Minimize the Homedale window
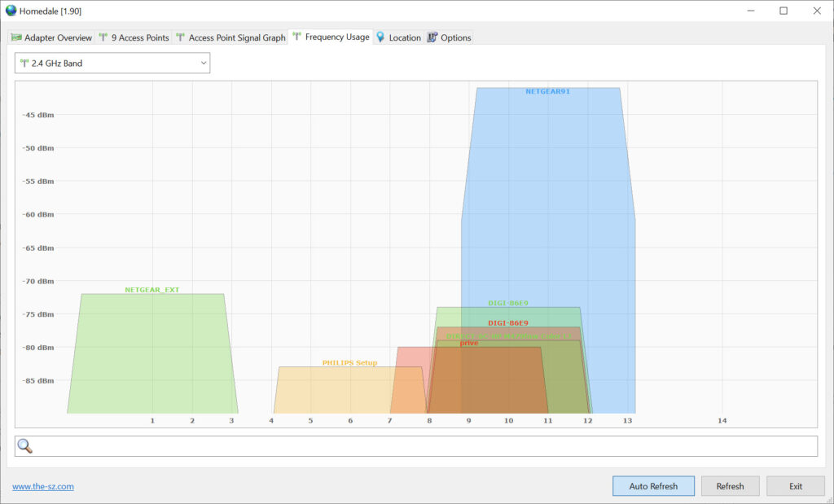Image resolution: width=834 pixels, height=504 pixels. pyautogui.click(x=750, y=11)
